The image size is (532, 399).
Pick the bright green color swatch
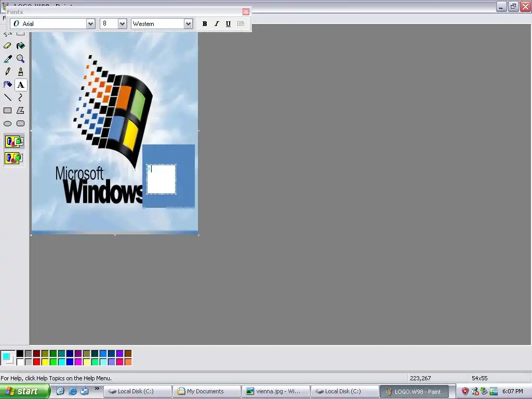point(54,362)
